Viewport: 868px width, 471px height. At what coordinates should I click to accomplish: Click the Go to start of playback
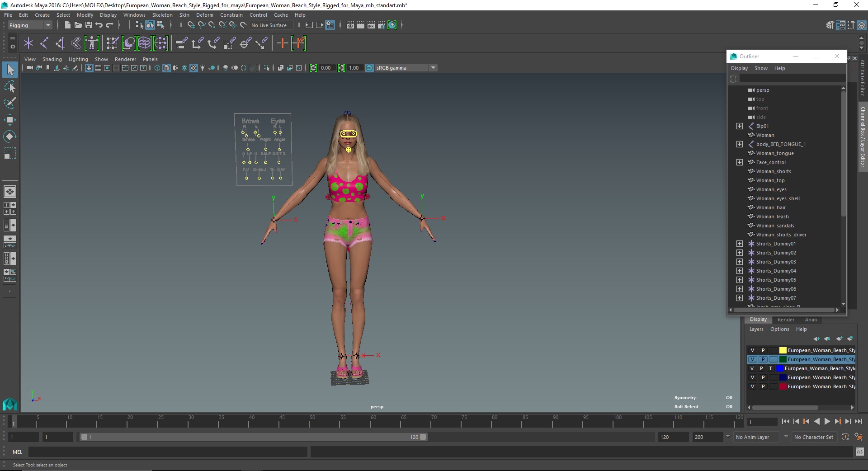tap(785, 421)
